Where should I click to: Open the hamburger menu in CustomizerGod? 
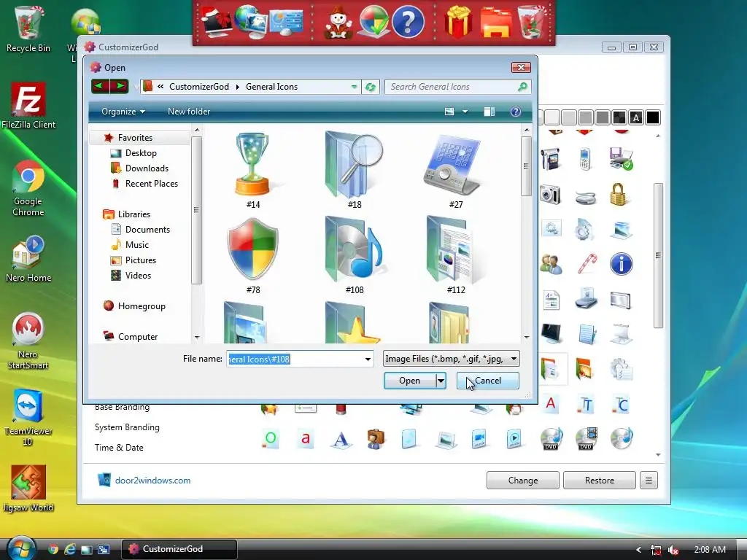pyautogui.click(x=649, y=481)
